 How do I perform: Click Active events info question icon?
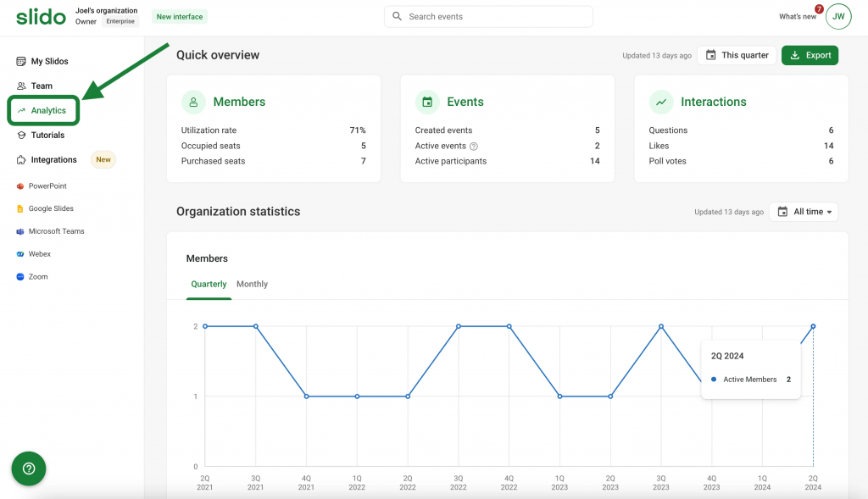click(474, 147)
